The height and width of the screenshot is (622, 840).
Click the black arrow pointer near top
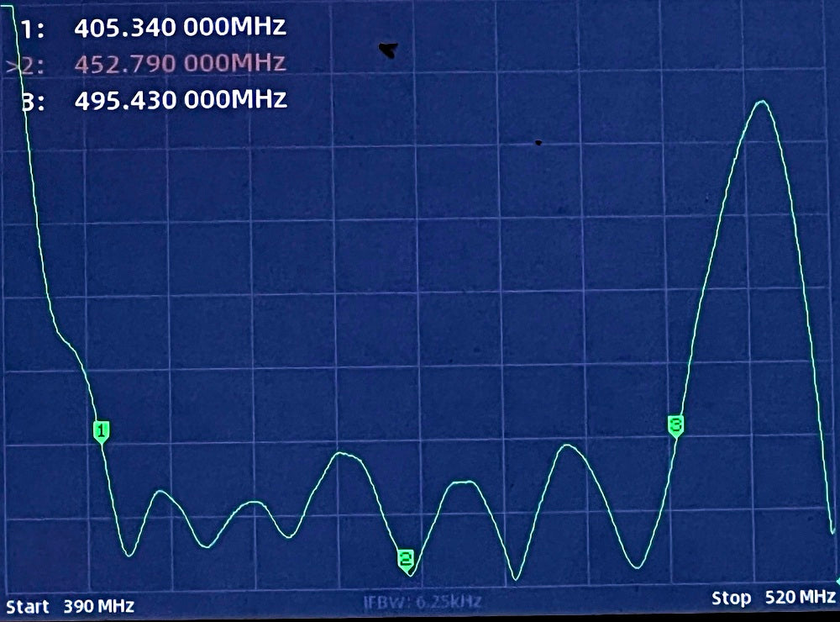[x=387, y=50]
